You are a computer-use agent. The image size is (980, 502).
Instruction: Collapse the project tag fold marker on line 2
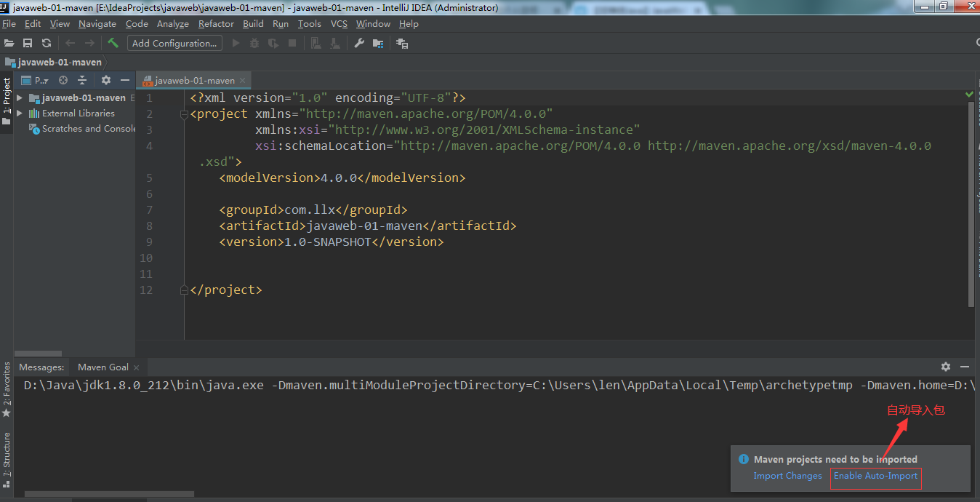[184, 113]
